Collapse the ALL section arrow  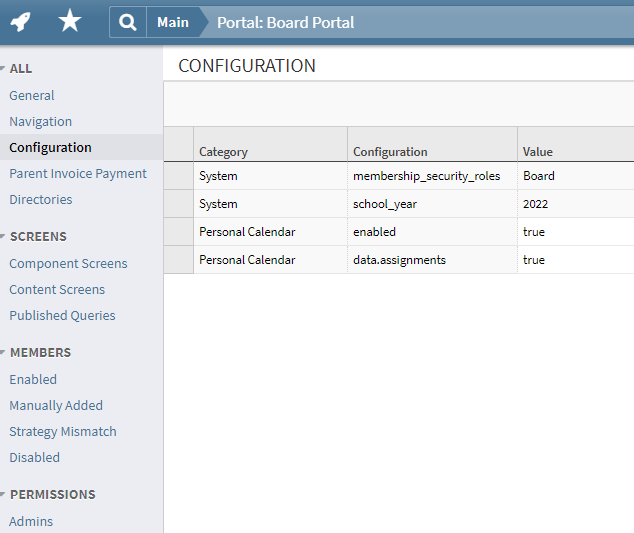pyautogui.click(x=2, y=68)
